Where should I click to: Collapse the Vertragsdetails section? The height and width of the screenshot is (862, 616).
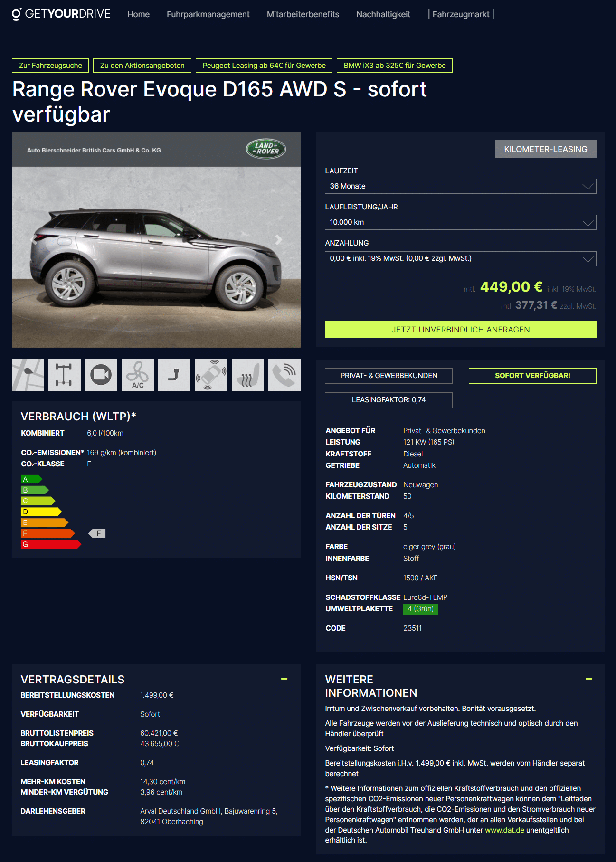[x=284, y=679]
